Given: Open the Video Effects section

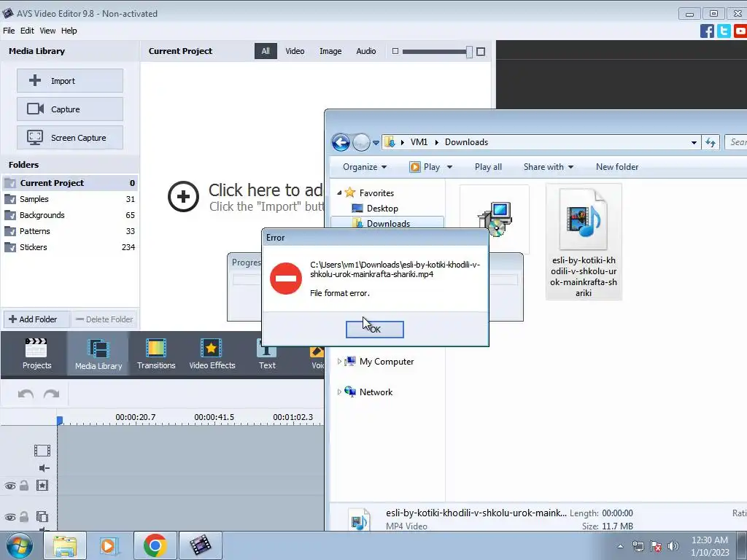Looking at the screenshot, I should click(212, 354).
